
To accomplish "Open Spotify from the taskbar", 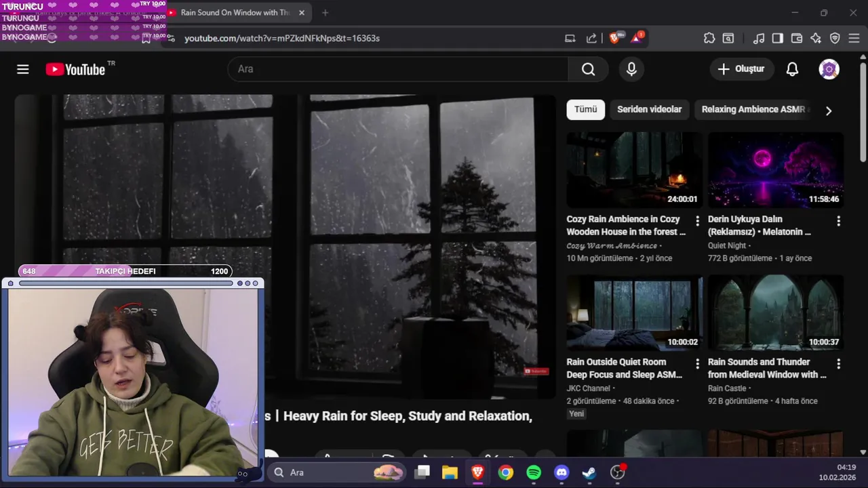I will [x=534, y=472].
